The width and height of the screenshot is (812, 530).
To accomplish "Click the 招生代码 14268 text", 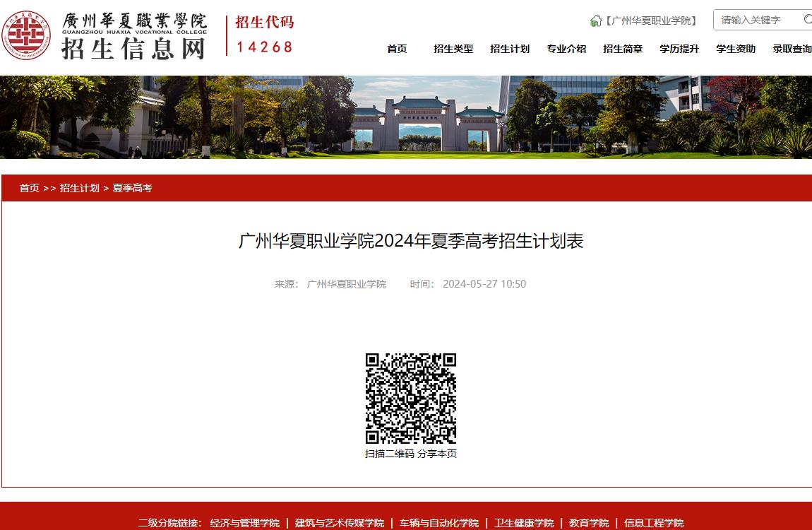I will tap(265, 34).
